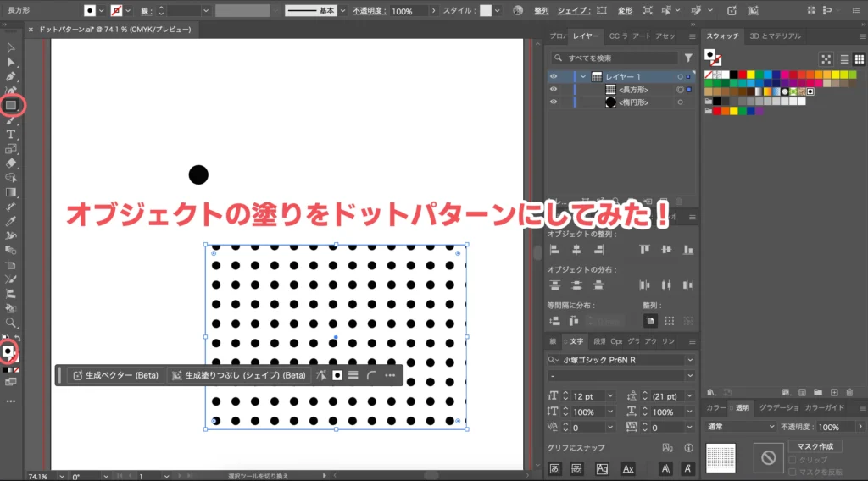868x481 pixels.
Task: Select the Rectangle tool
Action: (x=10, y=105)
